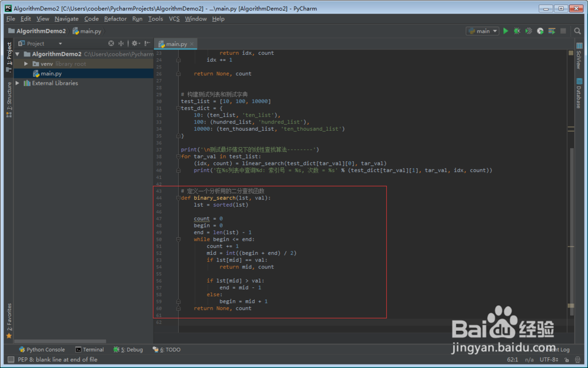This screenshot has height=368, width=588.
Task: Change UTF-8 file encoding in status bar
Action: point(549,360)
